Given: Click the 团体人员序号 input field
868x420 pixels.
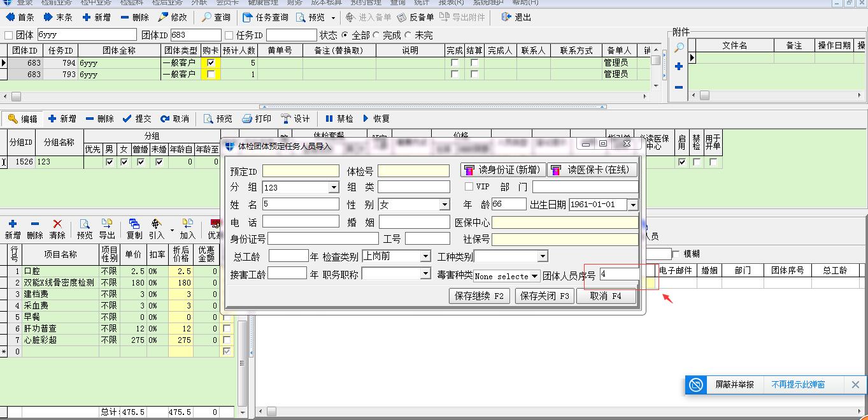Looking at the screenshot, I should (619, 274).
